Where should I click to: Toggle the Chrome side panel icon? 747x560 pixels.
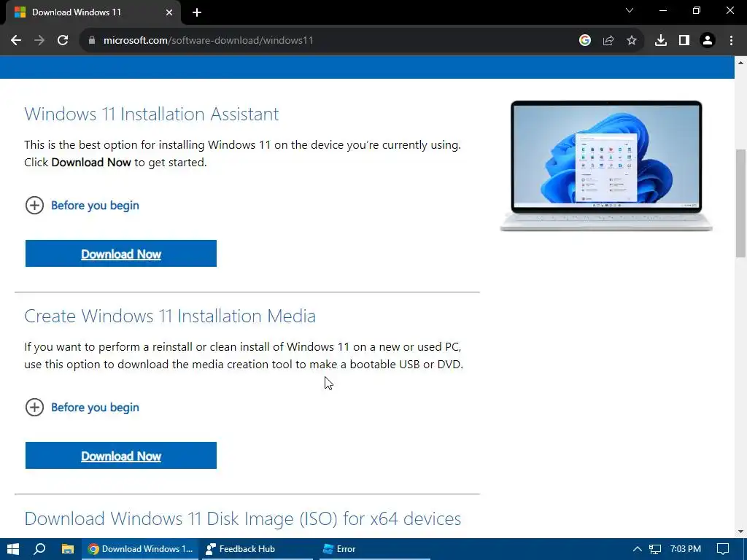coord(684,41)
